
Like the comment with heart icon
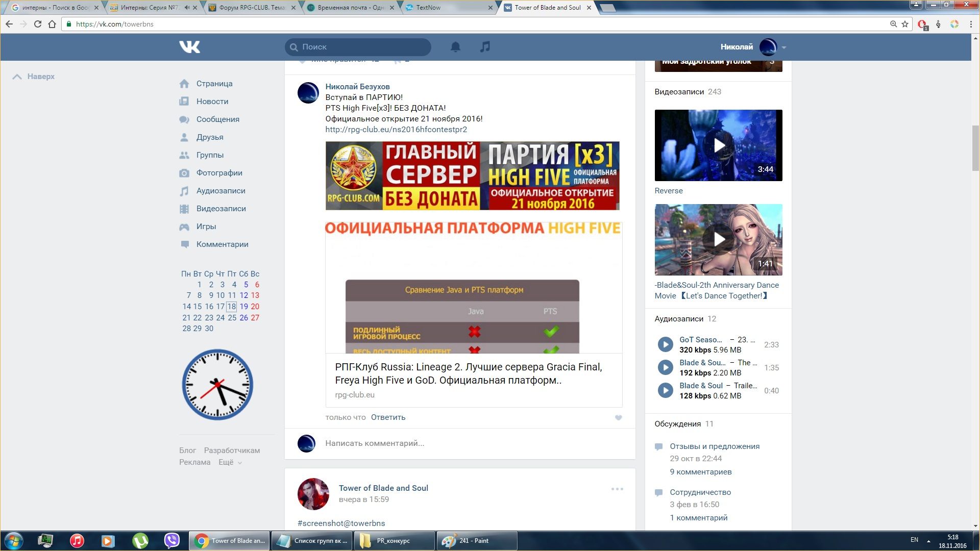pos(618,418)
